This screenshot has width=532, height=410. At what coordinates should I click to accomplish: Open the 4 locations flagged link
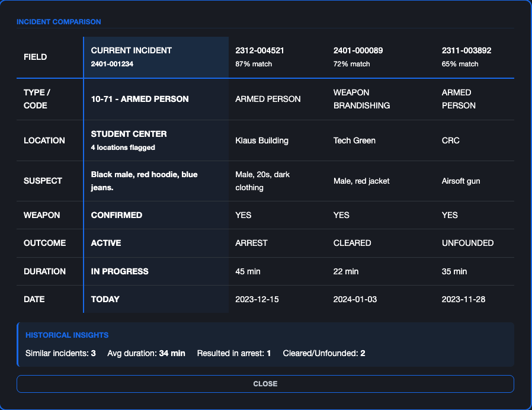[x=120, y=148]
